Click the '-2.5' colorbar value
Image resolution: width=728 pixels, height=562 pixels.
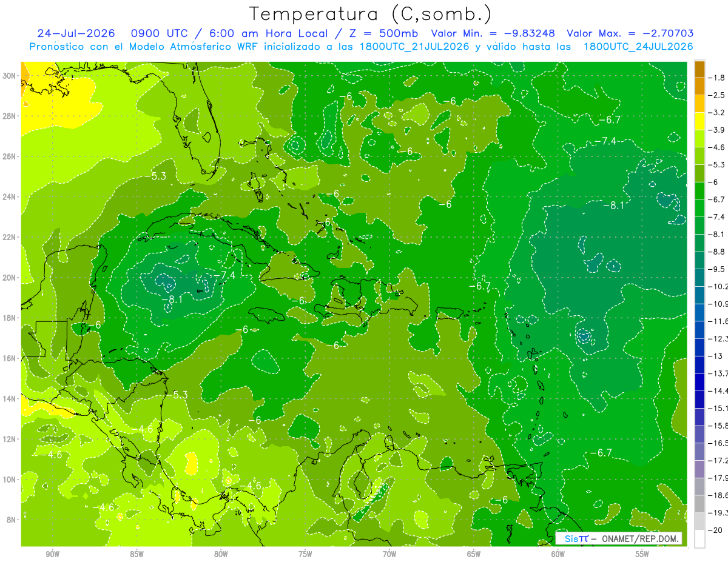[x=716, y=95]
